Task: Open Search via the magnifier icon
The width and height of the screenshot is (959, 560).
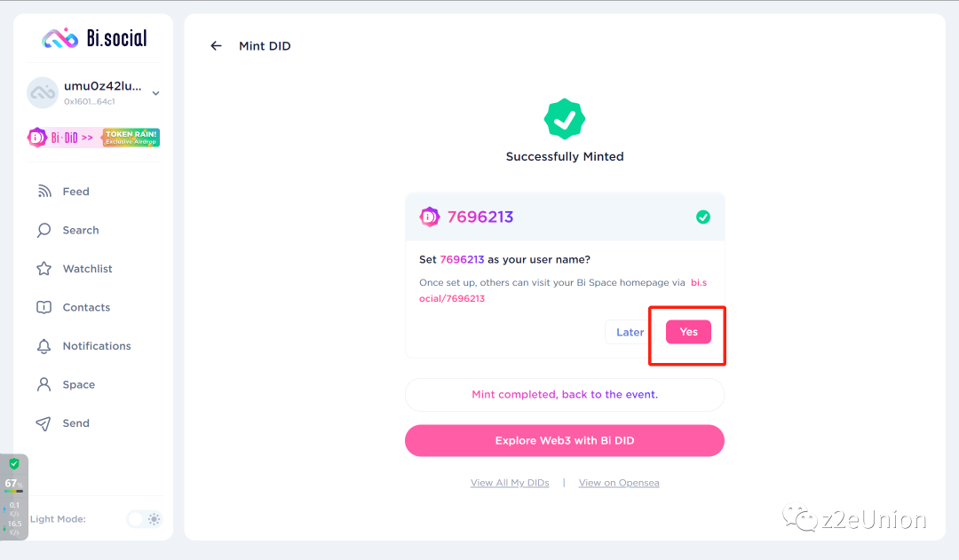Action: (x=43, y=230)
